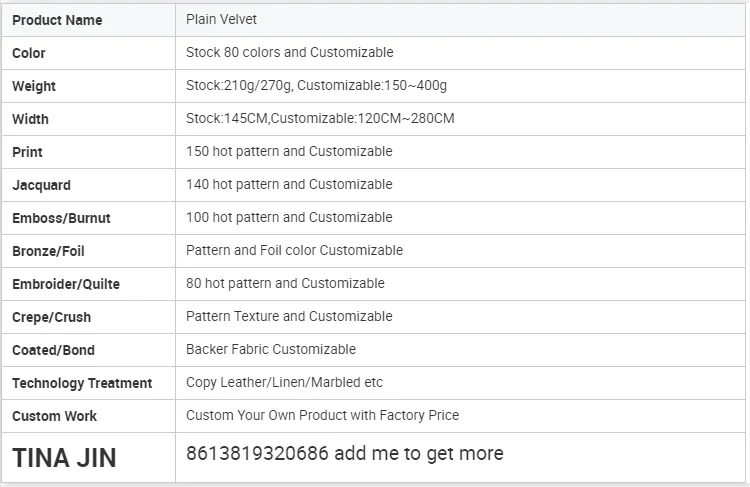Click the 8613819320686 contact number text
750x487 pixels.
tap(257, 453)
